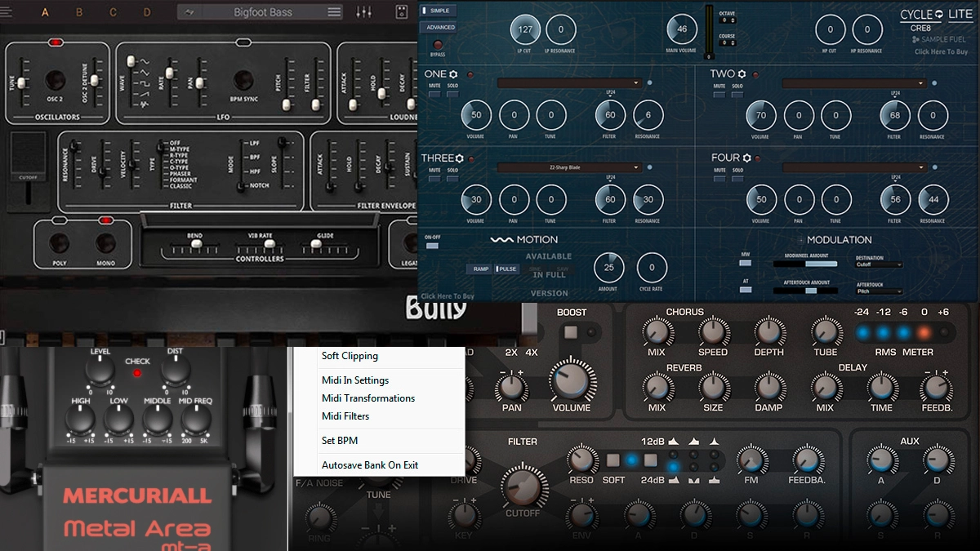980x551 pixels.
Task: Click the Chorus SPEED knob
Action: point(713,332)
